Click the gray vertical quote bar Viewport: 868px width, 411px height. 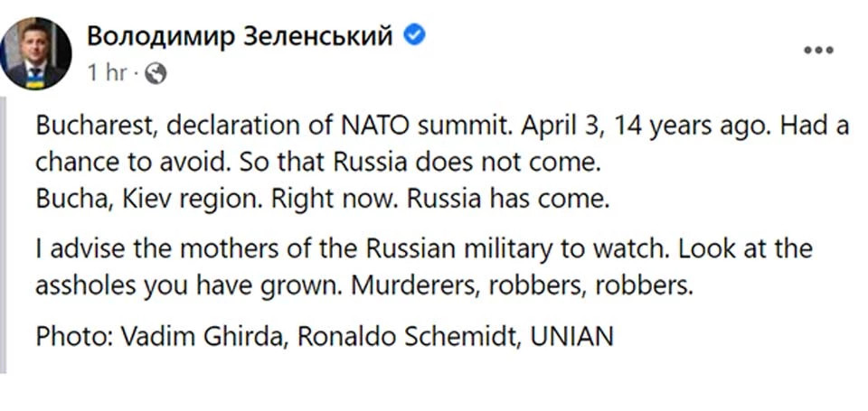[4, 235]
